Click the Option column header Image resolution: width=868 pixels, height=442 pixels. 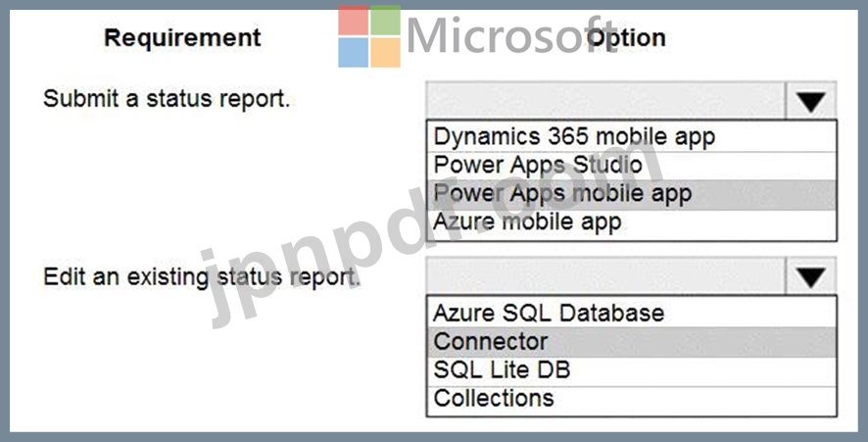pos(627,37)
